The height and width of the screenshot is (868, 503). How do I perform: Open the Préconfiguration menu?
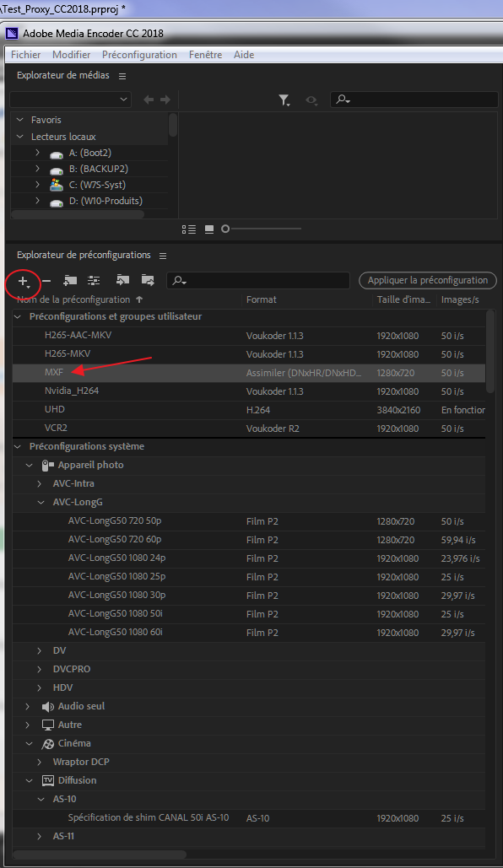coord(139,55)
